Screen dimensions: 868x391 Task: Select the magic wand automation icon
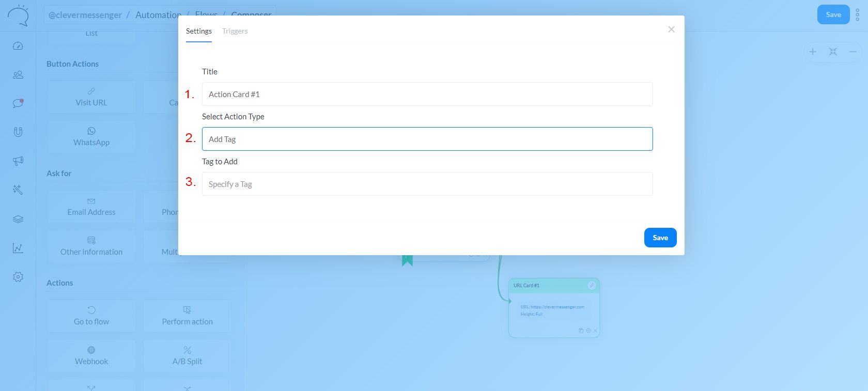coord(18,190)
